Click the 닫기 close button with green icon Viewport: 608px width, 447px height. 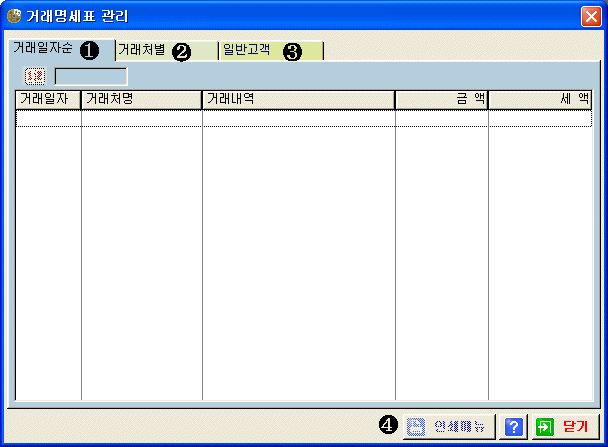pyautogui.click(x=562, y=426)
